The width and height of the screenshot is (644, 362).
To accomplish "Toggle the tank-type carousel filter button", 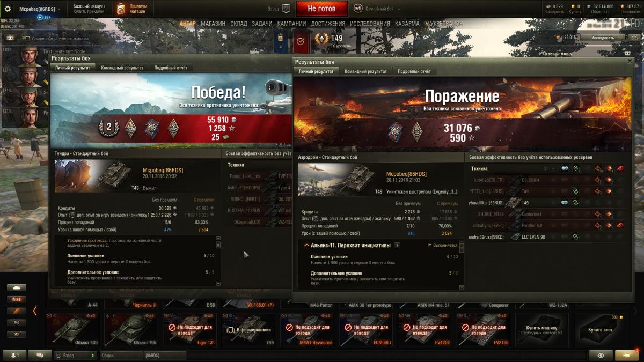I will [x=16, y=287].
